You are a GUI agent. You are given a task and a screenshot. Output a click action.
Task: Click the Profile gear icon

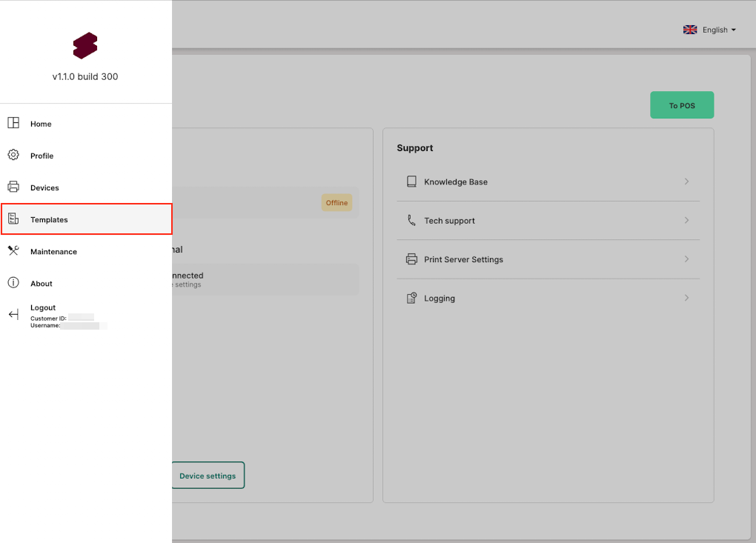point(13,155)
